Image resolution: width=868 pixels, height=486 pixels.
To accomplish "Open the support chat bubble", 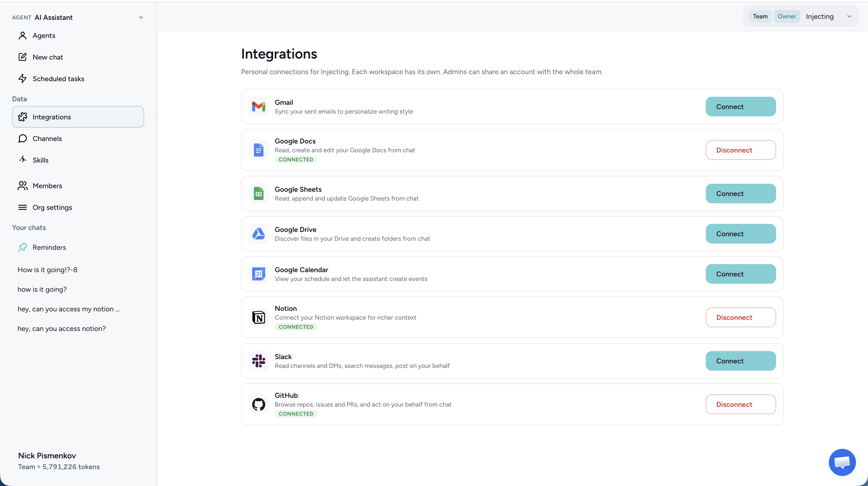I will tap(842, 462).
